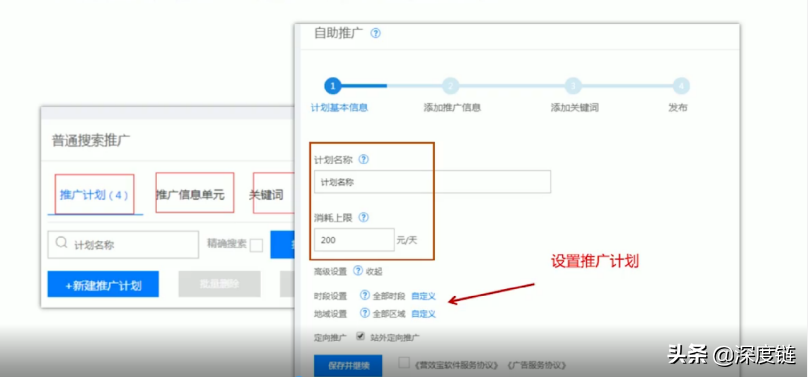Open 《广告服务协议》 link

coord(536,365)
